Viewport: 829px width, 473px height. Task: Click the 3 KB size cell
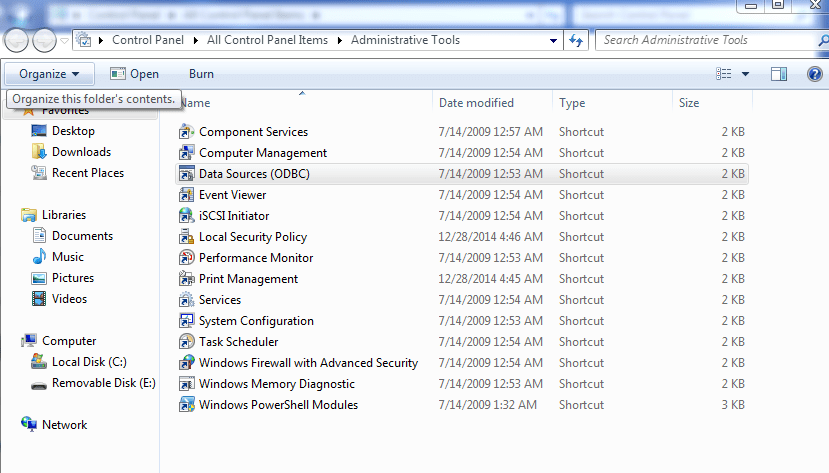pyautogui.click(x=733, y=405)
